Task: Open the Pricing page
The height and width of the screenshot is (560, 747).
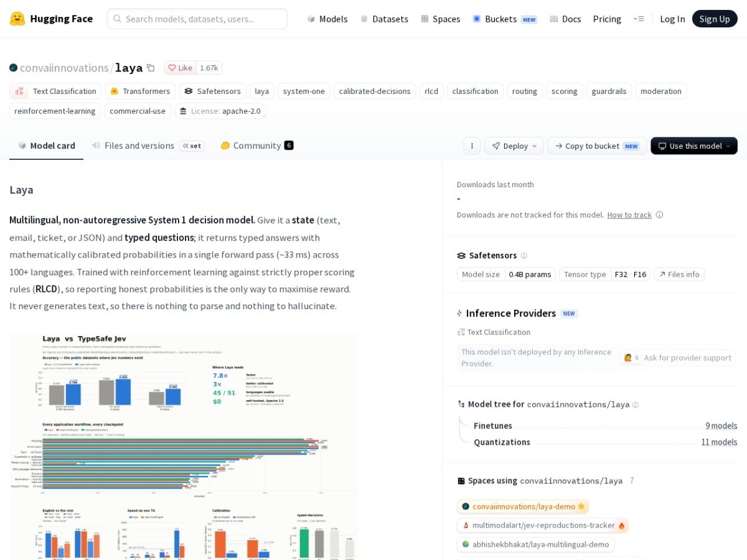Action: coord(607,19)
